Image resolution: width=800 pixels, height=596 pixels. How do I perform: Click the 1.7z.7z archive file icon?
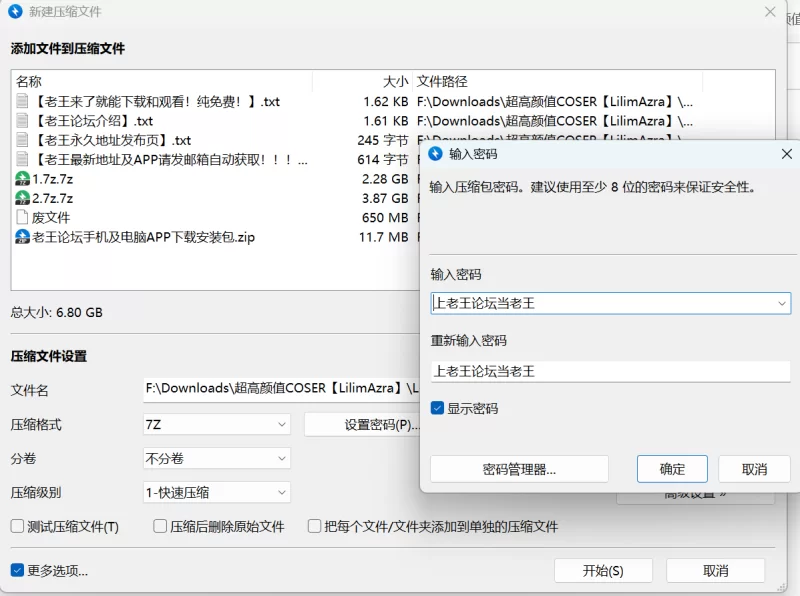click(22, 179)
